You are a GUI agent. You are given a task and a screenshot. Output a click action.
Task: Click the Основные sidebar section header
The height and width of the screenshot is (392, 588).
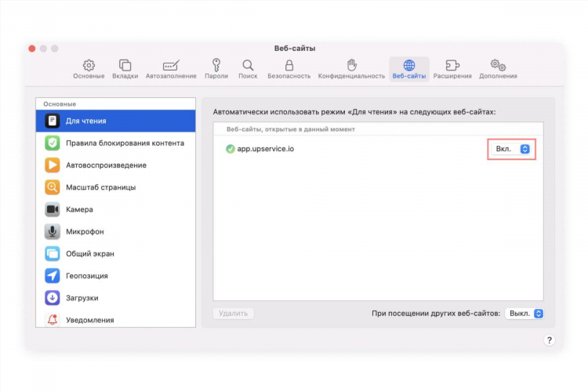(x=60, y=104)
